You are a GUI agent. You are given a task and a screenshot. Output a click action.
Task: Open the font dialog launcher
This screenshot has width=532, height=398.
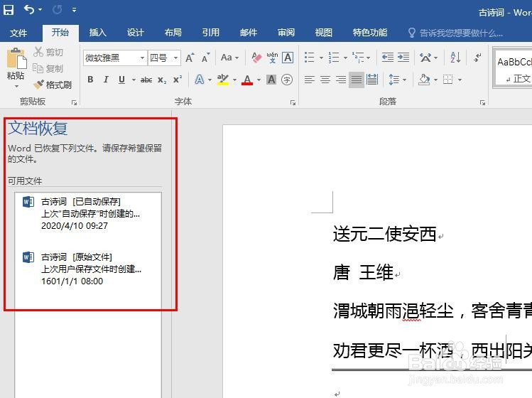pyautogui.click(x=293, y=102)
